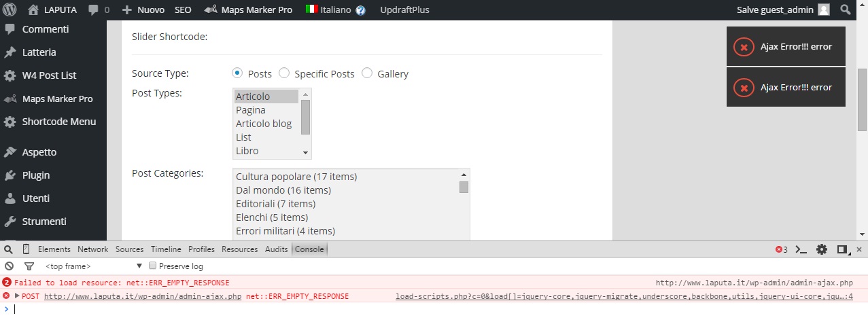The height and width of the screenshot is (320, 868).
Task: Click the admin bar search magnifier icon
Action: tap(846, 10)
